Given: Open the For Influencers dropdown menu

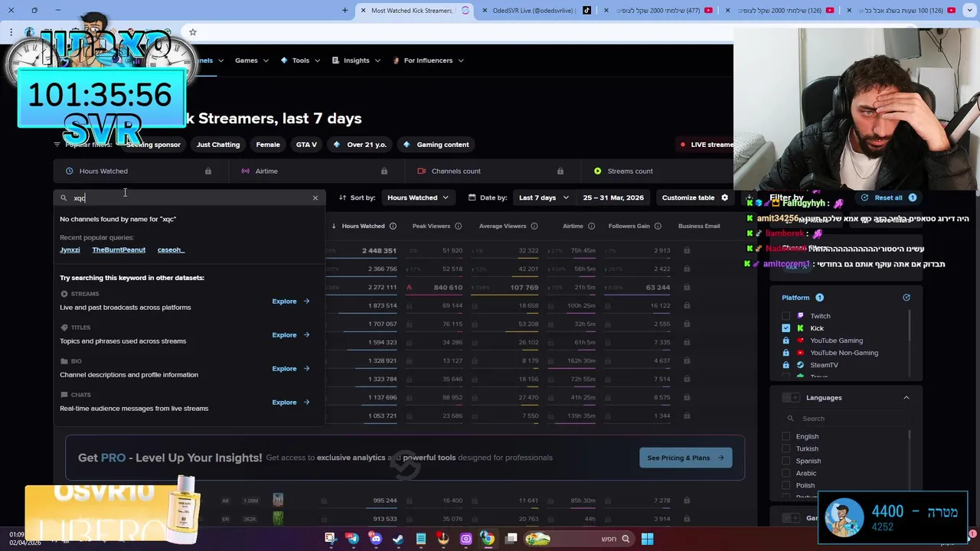Looking at the screenshot, I should 428,60.
